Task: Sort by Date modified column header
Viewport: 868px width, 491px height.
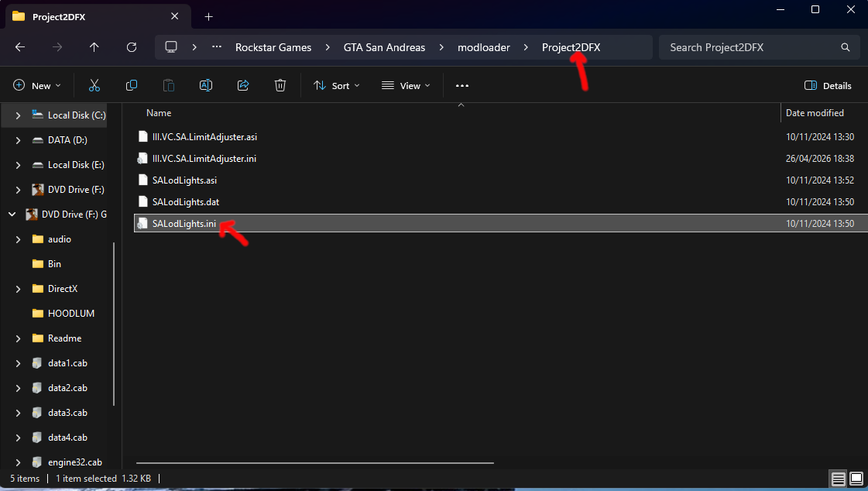Action: [x=815, y=112]
